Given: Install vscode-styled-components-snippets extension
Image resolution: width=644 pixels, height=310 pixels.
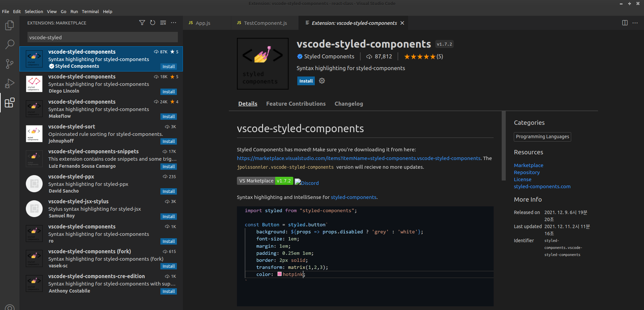Looking at the screenshot, I should pos(168,166).
